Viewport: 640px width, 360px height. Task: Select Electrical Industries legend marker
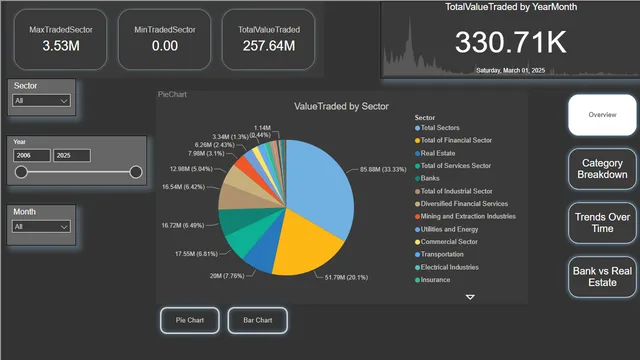[417, 268]
